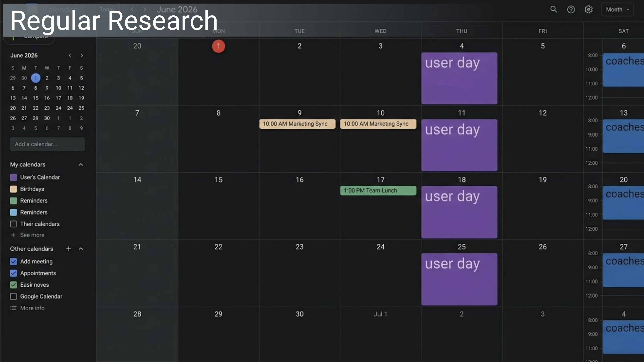Select date 26 in the month grid
644x362 pixels.
tap(543, 247)
